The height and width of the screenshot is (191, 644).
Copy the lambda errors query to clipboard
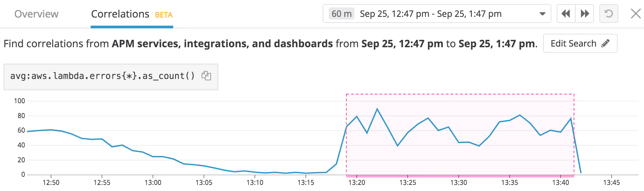click(x=206, y=76)
